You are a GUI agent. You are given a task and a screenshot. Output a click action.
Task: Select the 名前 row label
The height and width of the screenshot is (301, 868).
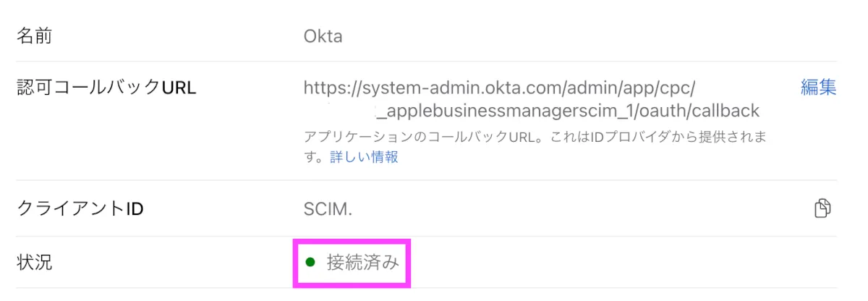click(x=34, y=35)
